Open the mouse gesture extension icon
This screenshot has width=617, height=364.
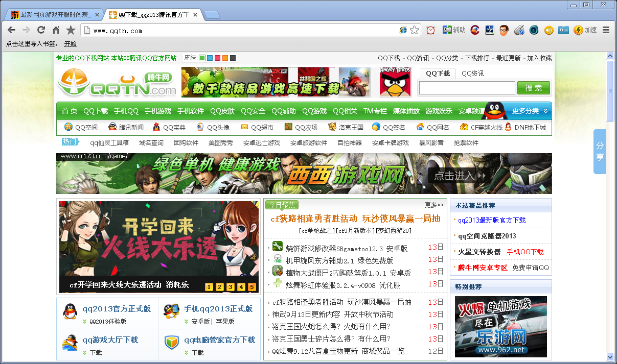pyautogui.click(x=519, y=30)
